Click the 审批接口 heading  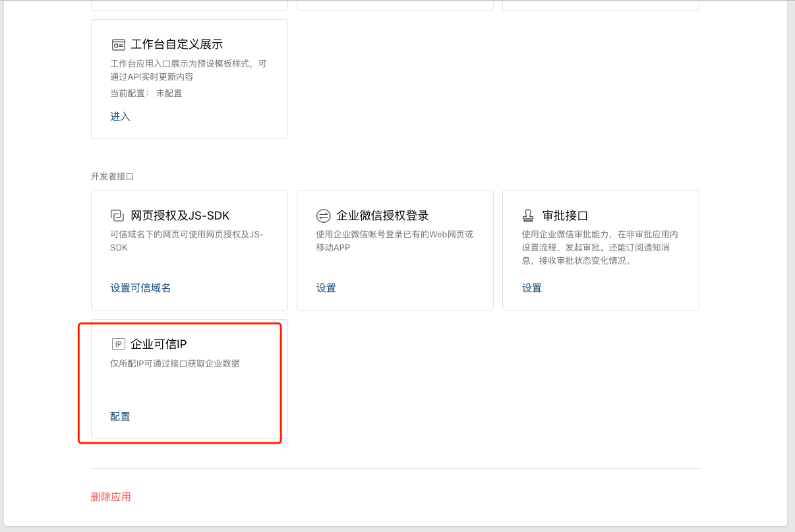[x=565, y=216]
